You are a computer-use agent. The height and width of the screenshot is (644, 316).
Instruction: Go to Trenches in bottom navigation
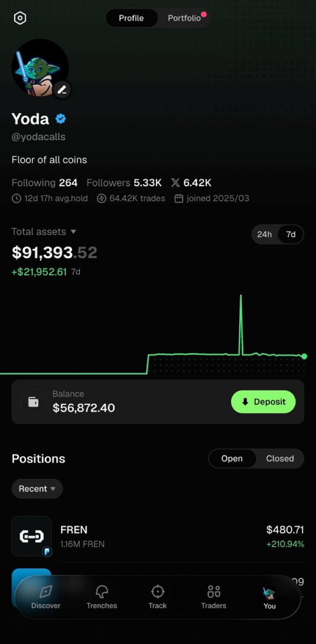pos(102,597)
